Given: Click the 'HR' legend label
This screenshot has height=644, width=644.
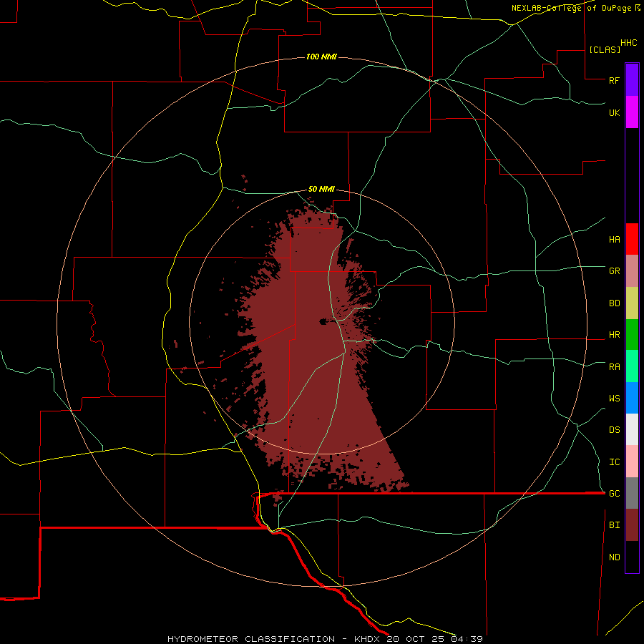Looking at the screenshot, I should pyautogui.click(x=614, y=335).
